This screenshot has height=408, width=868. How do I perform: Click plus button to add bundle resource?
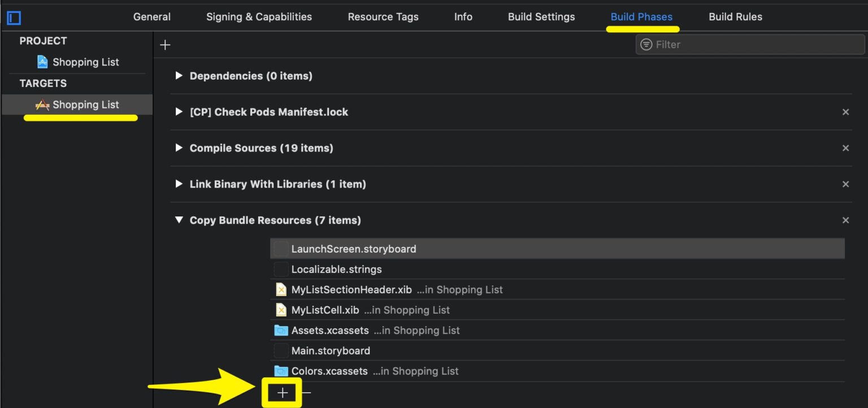(283, 393)
